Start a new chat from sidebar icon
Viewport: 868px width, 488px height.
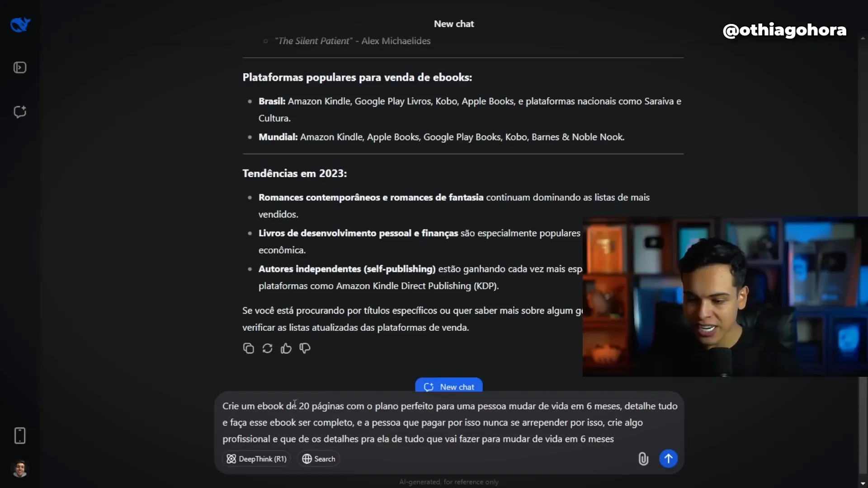pyautogui.click(x=20, y=112)
